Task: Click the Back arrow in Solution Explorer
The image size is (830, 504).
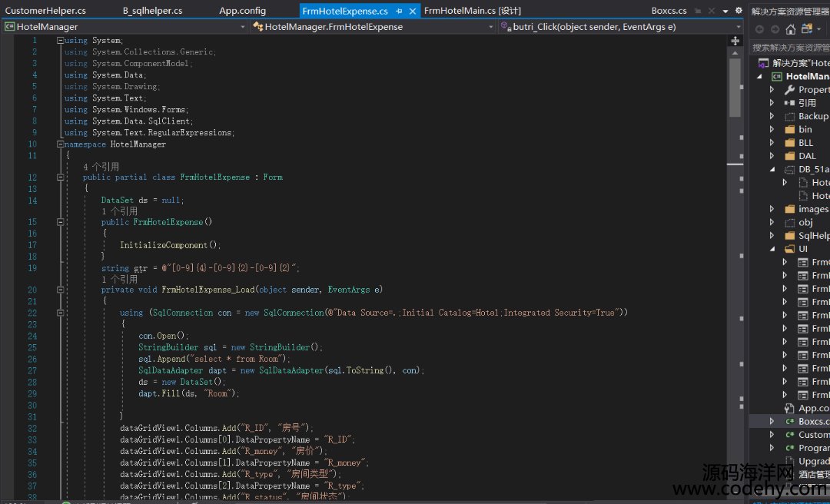Action: coord(760,29)
